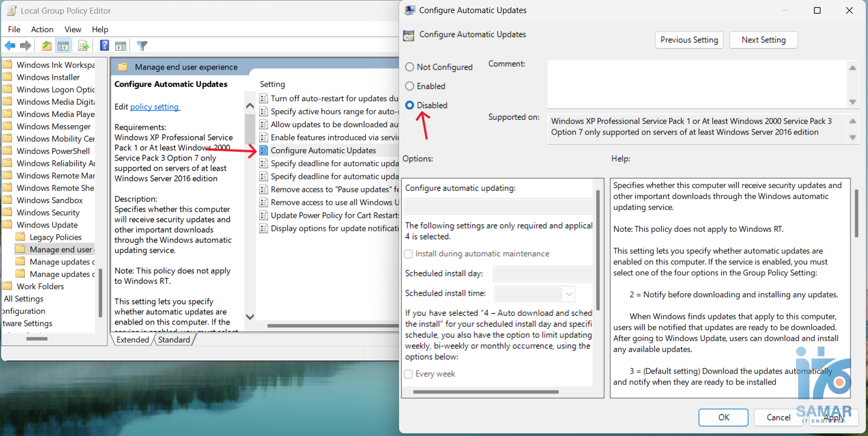Click the Back arrow in toolbar
Viewport: 868px width, 436px height.
point(10,46)
